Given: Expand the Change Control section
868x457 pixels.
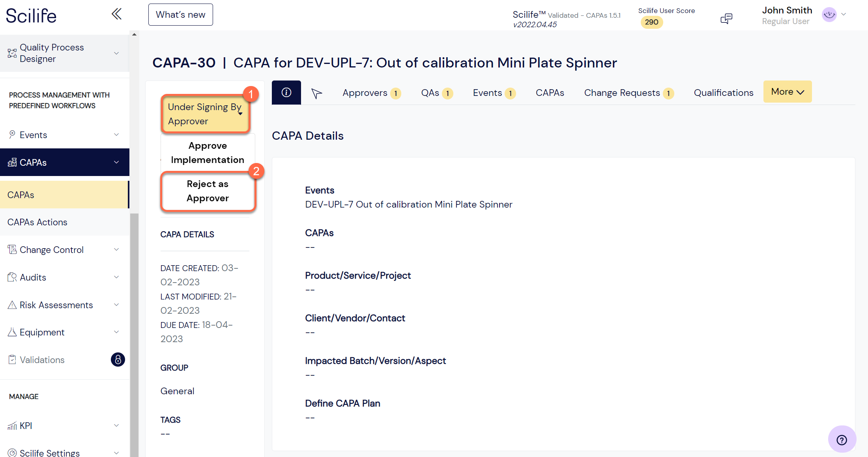Looking at the screenshot, I should pos(116,249).
